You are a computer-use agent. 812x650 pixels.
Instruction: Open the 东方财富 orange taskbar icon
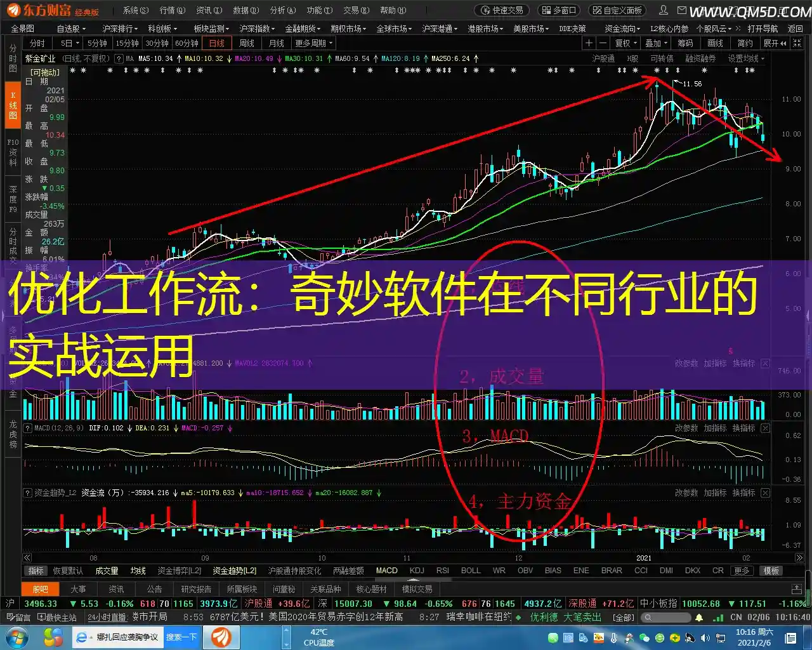coord(221,637)
